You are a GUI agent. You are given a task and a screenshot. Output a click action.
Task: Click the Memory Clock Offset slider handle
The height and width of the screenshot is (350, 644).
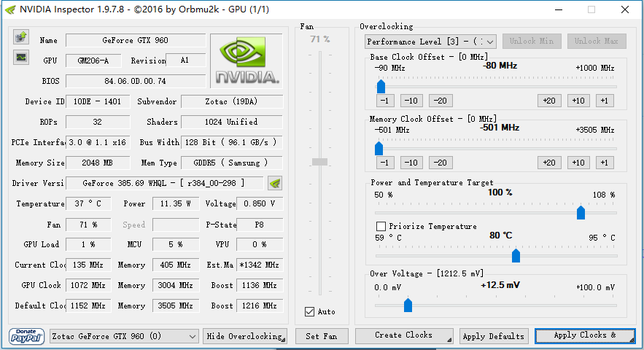[x=379, y=148]
